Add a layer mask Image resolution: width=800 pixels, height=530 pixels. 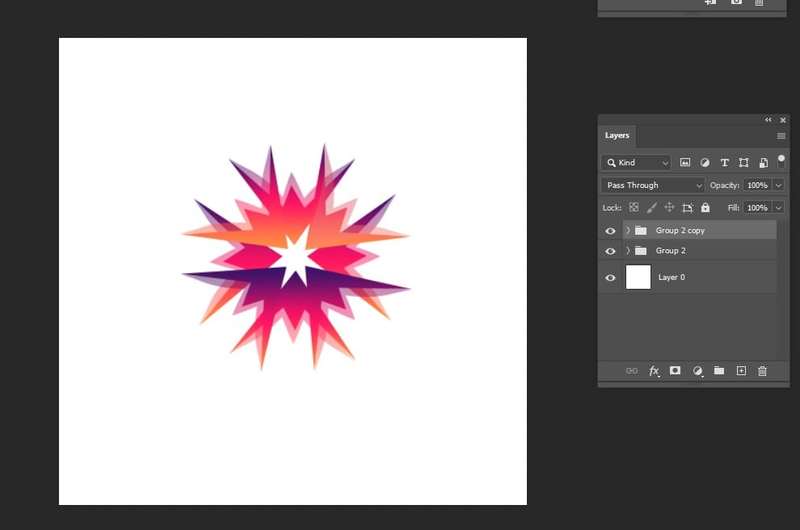(x=675, y=370)
